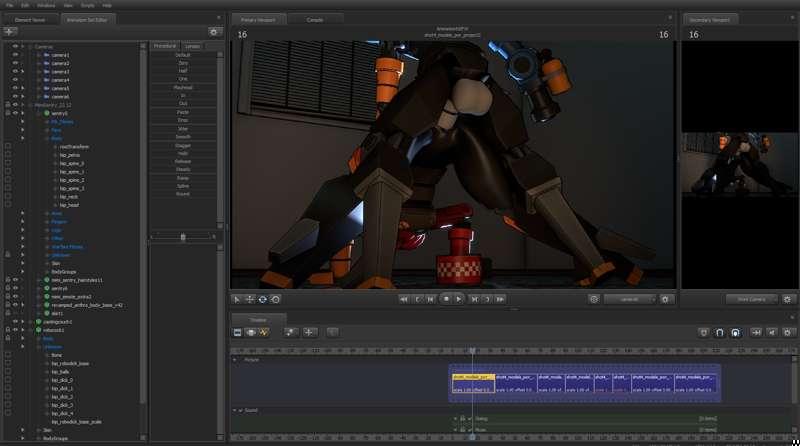Apply the Paste procedural preset
Screen dimensions: 800x446
[183, 112]
